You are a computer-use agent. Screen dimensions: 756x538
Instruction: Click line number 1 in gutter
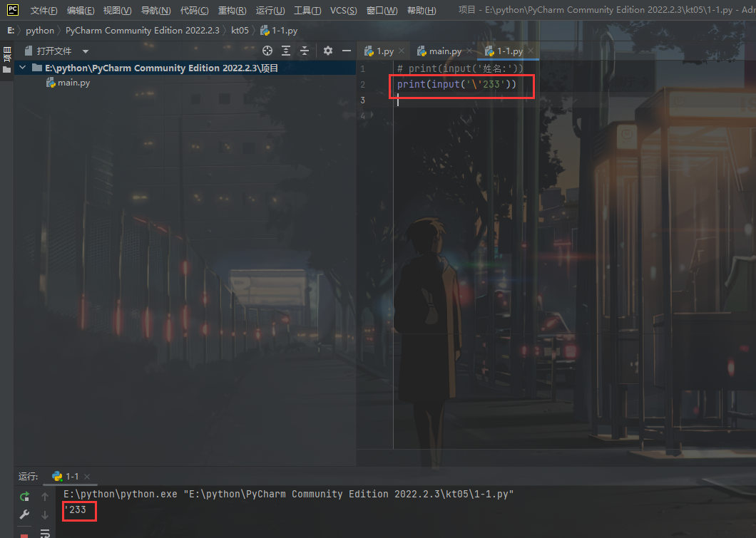[x=362, y=69]
